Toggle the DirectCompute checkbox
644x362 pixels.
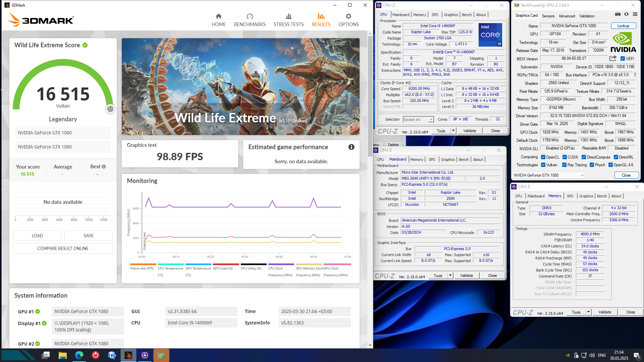[x=584, y=157]
